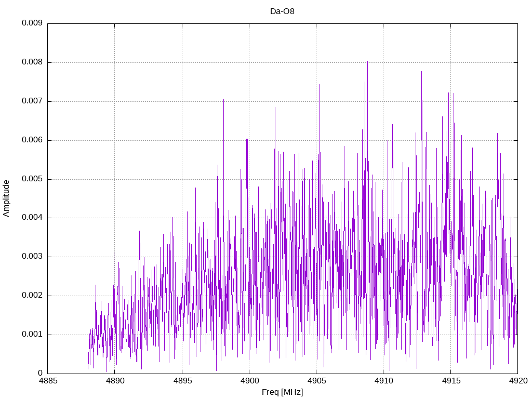
Task: Click the 0 y-axis origin label
Action: click(x=41, y=373)
